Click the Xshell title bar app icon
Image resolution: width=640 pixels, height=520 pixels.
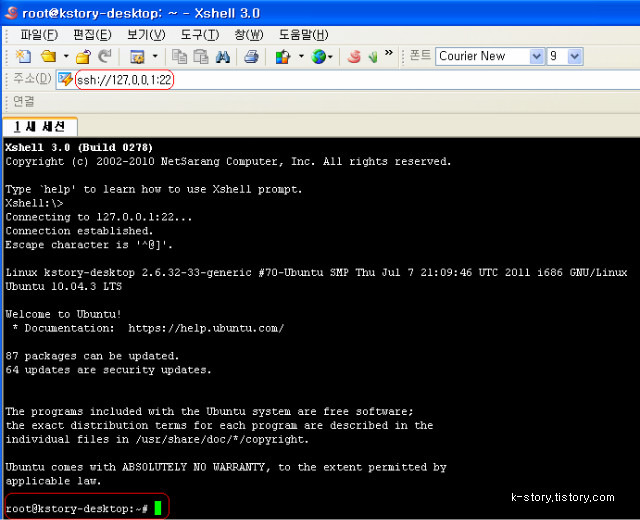11,13
